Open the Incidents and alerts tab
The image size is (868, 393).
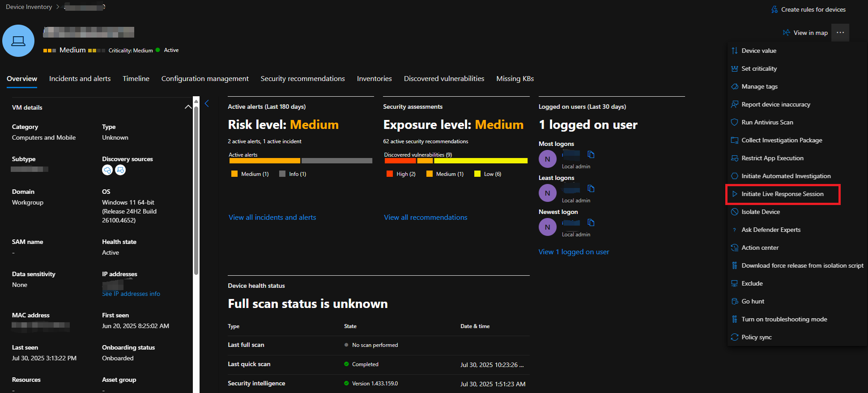(x=80, y=79)
